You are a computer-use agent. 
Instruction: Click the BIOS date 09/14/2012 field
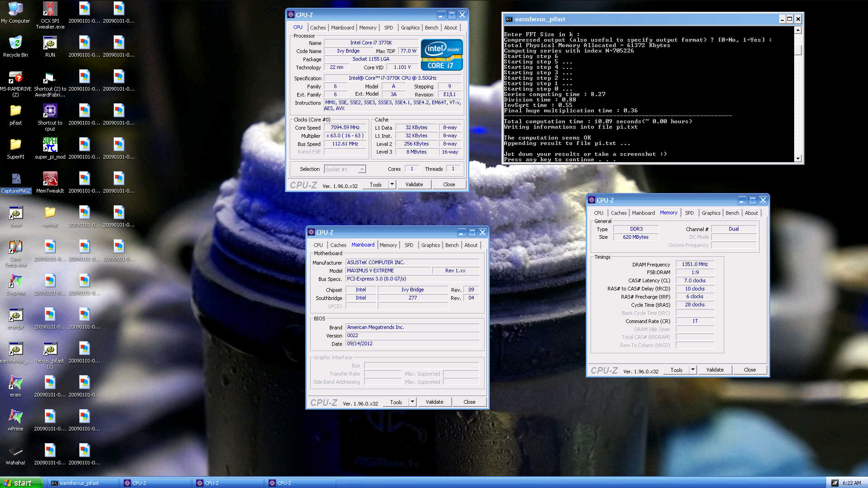click(x=412, y=344)
